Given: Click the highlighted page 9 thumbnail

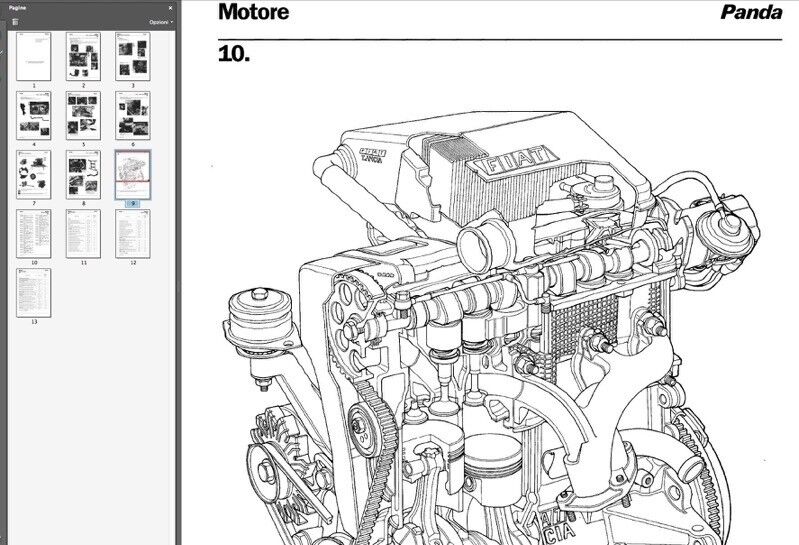Looking at the screenshot, I should 132,174.
